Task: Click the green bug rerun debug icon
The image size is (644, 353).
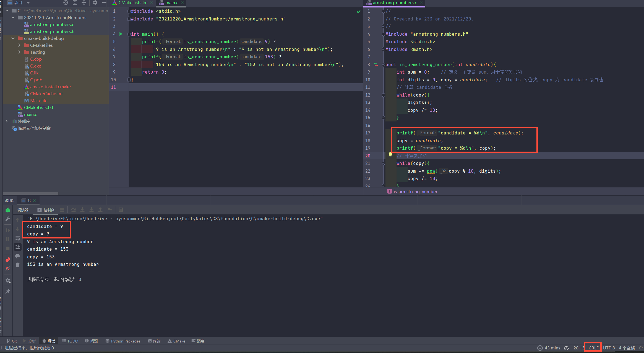Action: coord(8,210)
